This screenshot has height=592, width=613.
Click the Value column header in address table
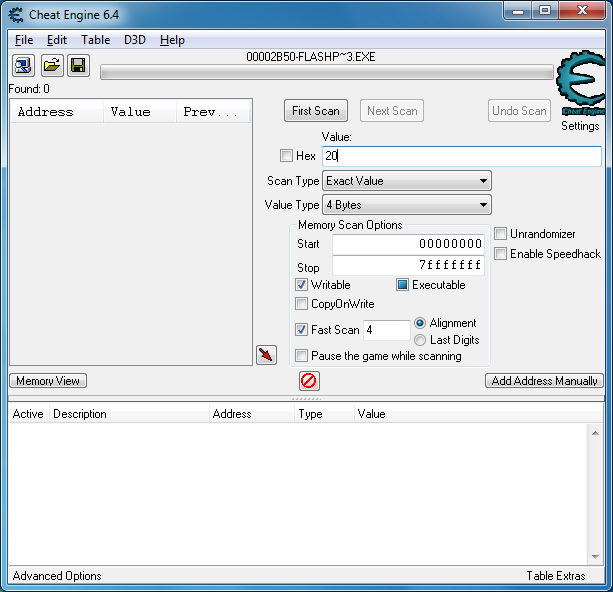(x=479, y=414)
